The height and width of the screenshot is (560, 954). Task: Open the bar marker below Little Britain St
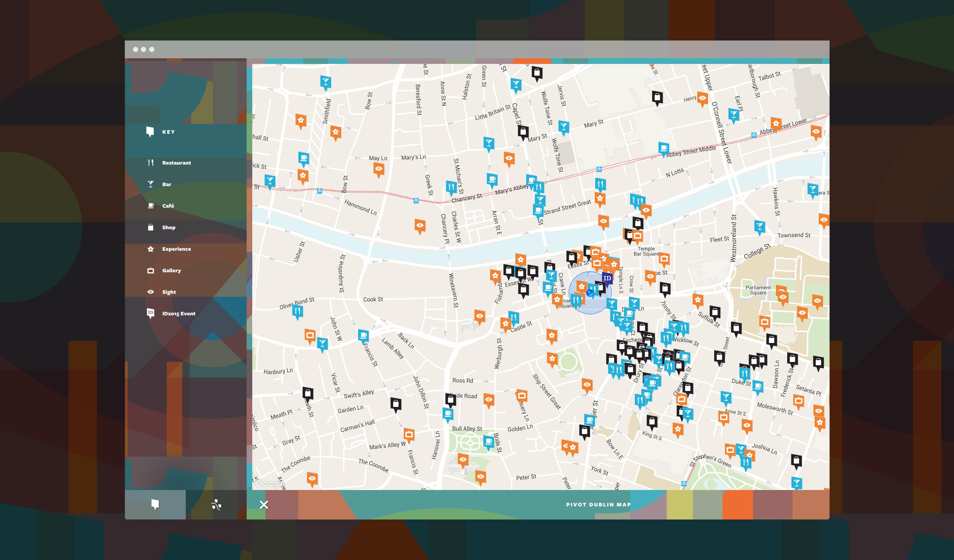coord(489,144)
